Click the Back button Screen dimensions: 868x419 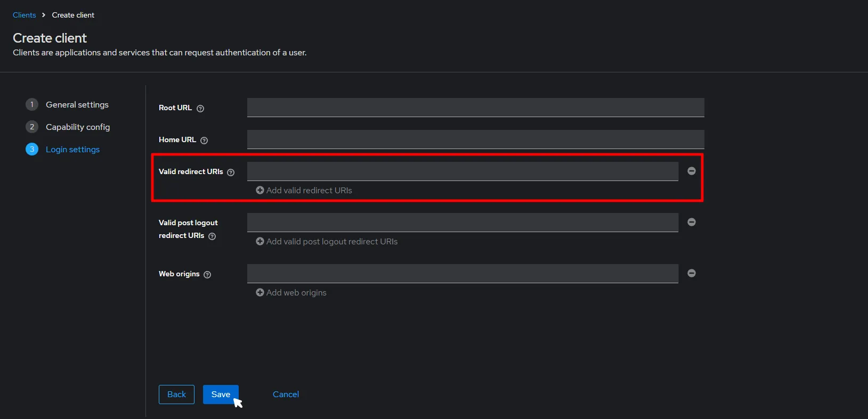tap(176, 395)
